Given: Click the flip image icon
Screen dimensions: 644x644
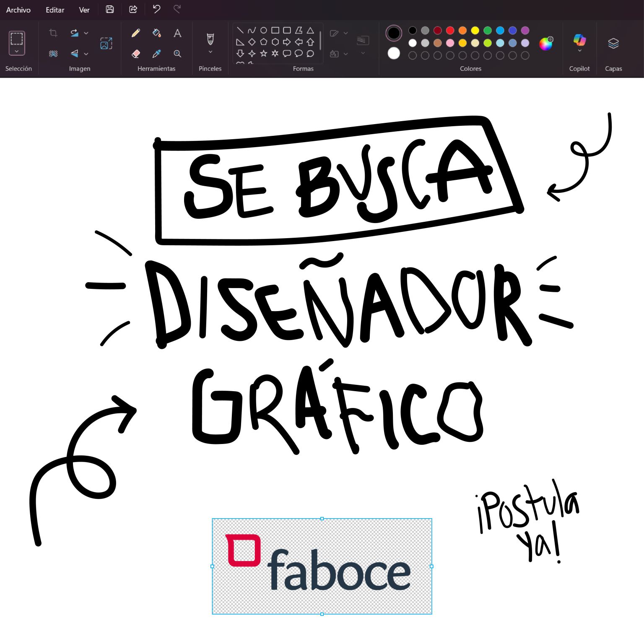Looking at the screenshot, I should click(74, 54).
